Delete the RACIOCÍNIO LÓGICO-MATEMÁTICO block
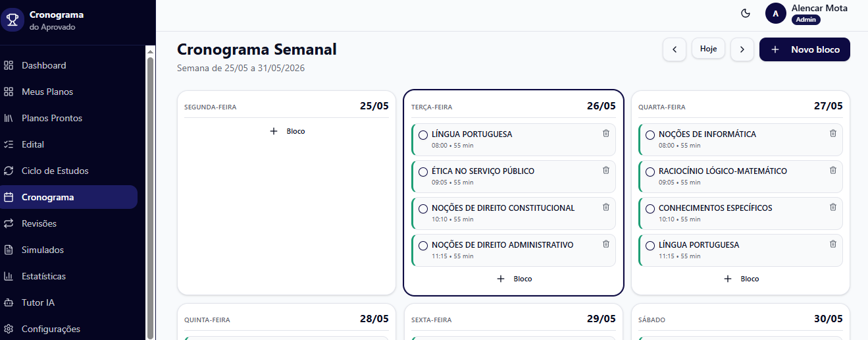 pyautogui.click(x=833, y=170)
